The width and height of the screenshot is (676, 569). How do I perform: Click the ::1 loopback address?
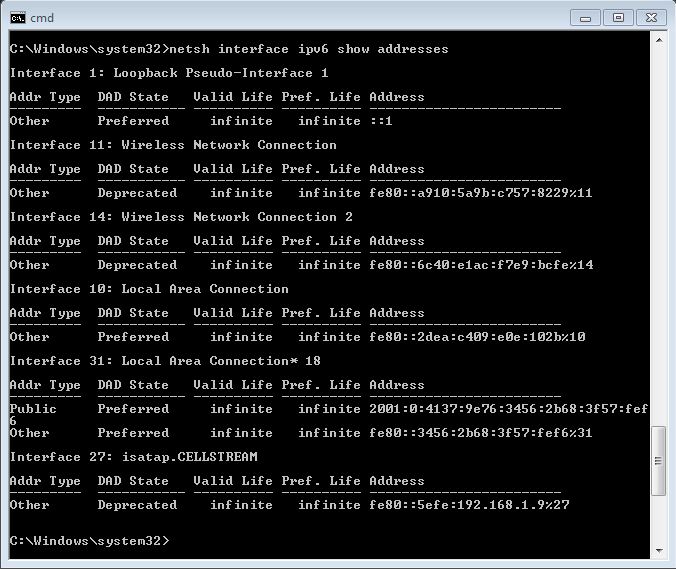(x=381, y=121)
